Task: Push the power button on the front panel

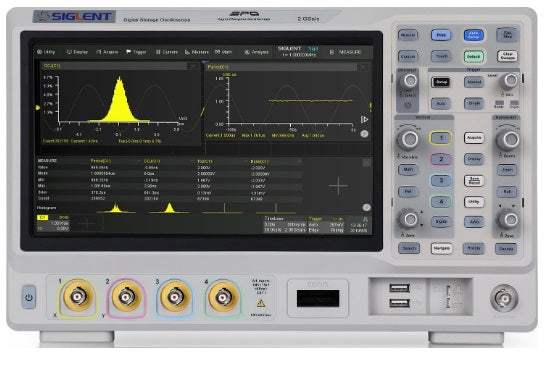Action: (x=29, y=297)
